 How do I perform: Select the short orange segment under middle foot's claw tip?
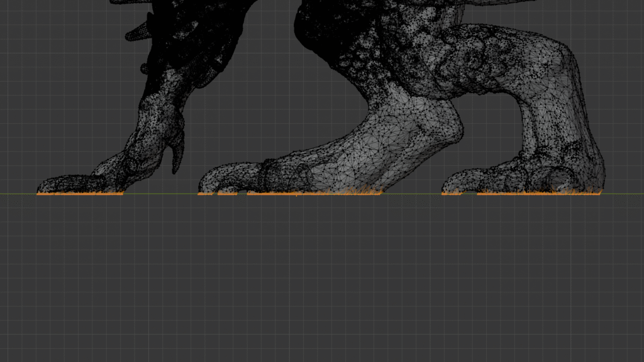[205, 194]
